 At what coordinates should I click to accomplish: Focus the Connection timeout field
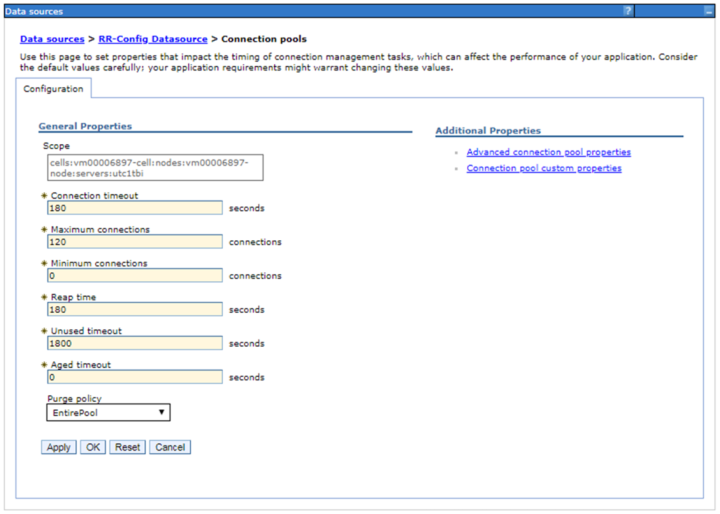(134, 208)
